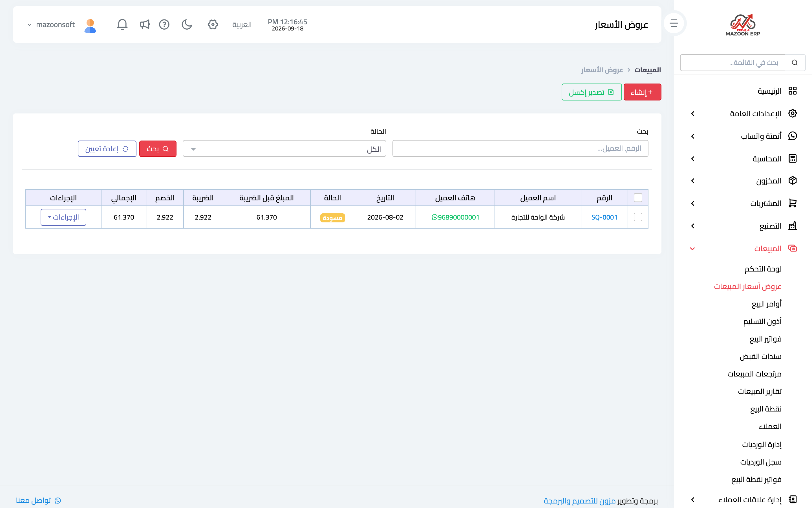The width and height of the screenshot is (812, 508).
Task: Click the إدارة علاقات العملاء contacts icon
Action: pos(793,499)
